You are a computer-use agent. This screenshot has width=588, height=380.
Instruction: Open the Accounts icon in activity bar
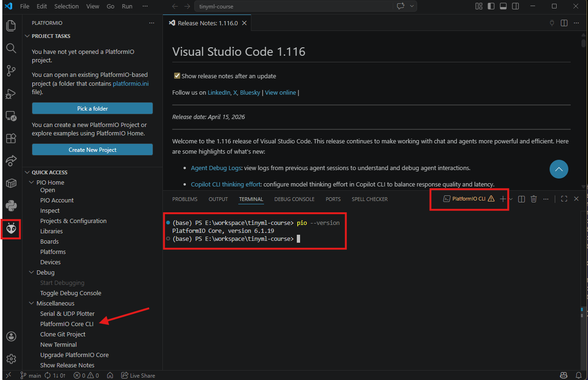pos(11,336)
